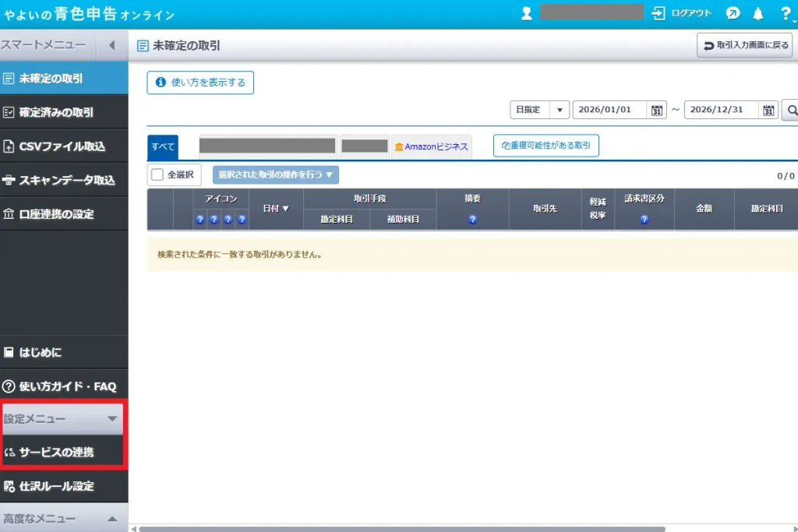Sort by 日付 column header

276,209
